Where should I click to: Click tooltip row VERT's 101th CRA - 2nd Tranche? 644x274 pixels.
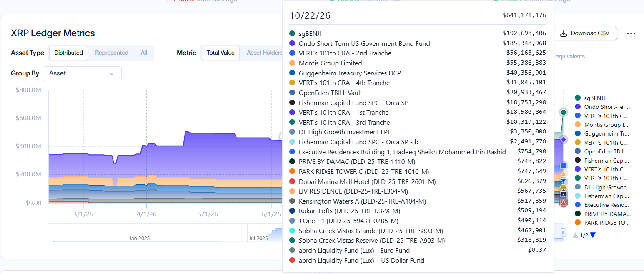coord(417,53)
